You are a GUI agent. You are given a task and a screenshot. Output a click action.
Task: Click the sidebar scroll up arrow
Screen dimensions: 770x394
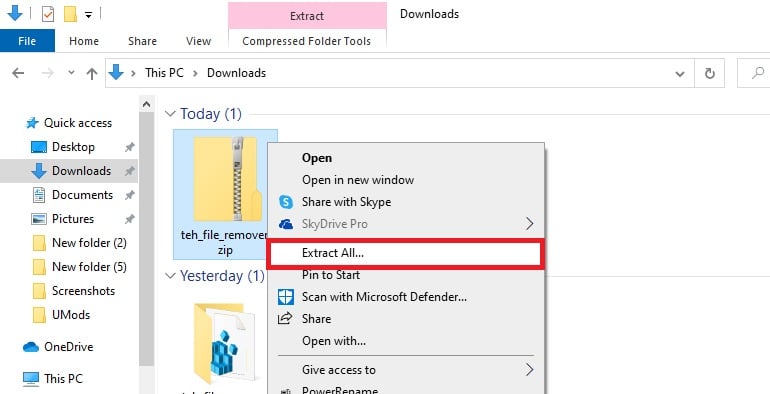tap(146, 104)
